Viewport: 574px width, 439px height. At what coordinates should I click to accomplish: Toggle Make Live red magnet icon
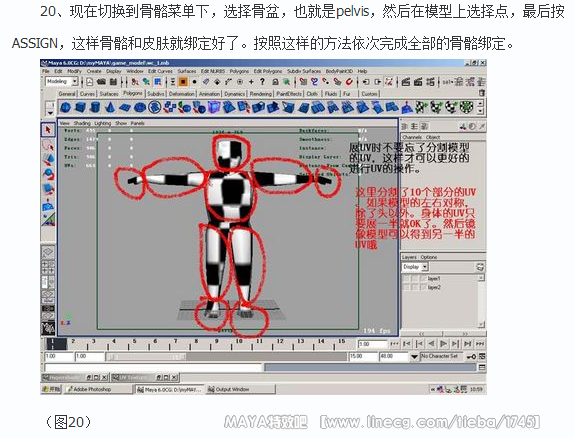pos(348,82)
